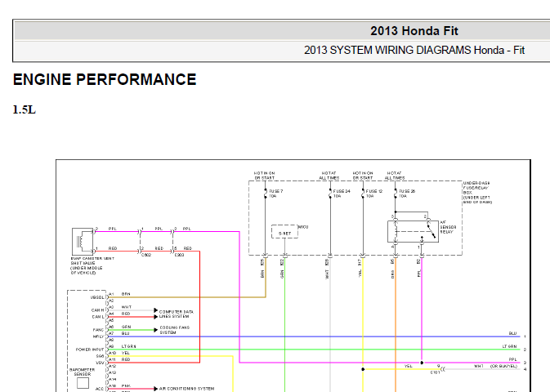Click "2013 SYSTEM WIRING DIAGRAMS Honda - Fit" subtitle

(x=414, y=50)
